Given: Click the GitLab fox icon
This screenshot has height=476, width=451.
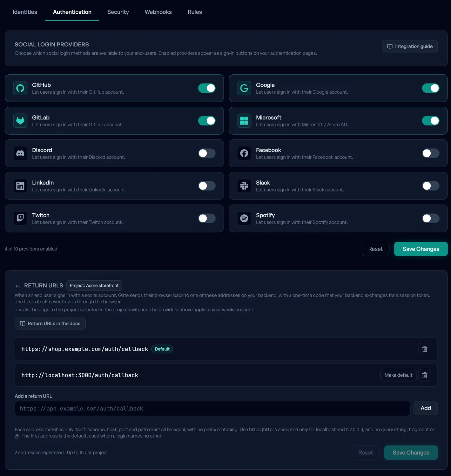Looking at the screenshot, I should [20, 121].
